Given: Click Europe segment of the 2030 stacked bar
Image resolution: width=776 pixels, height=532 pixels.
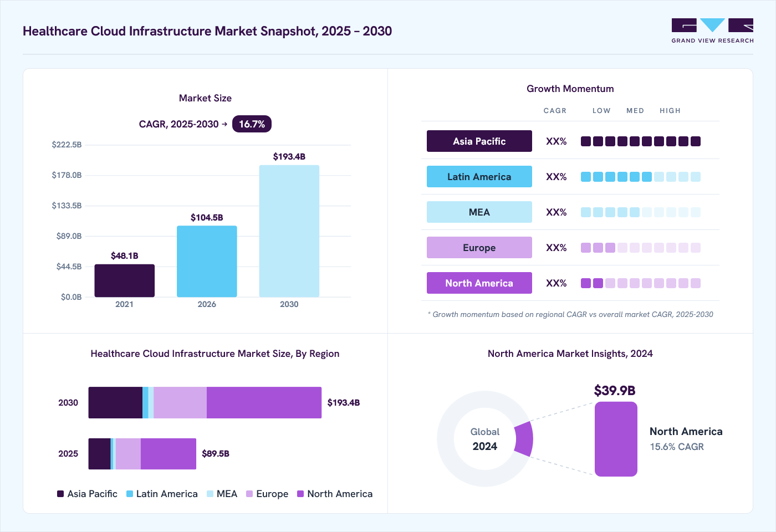Looking at the screenshot, I should tap(180, 402).
